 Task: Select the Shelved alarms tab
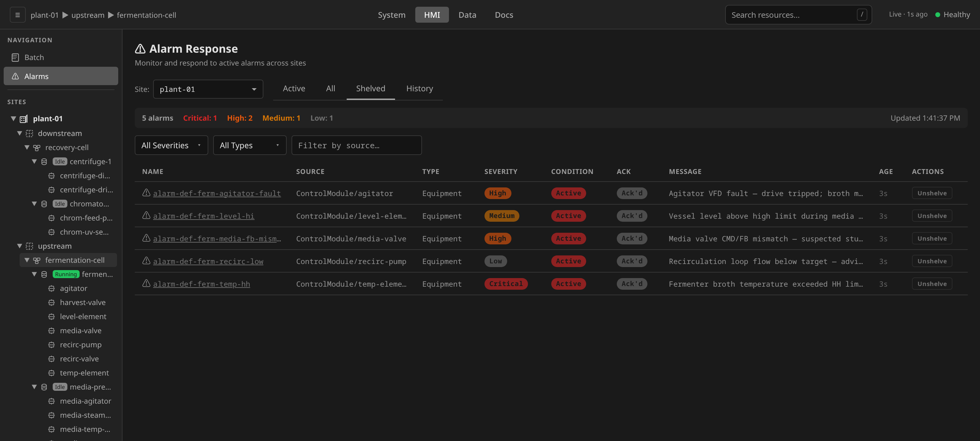371,89
